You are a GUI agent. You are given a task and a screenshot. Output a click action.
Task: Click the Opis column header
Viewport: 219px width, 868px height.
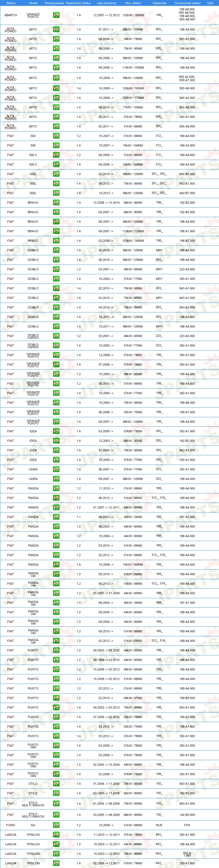pyautogui.click(x=210, y=3)
